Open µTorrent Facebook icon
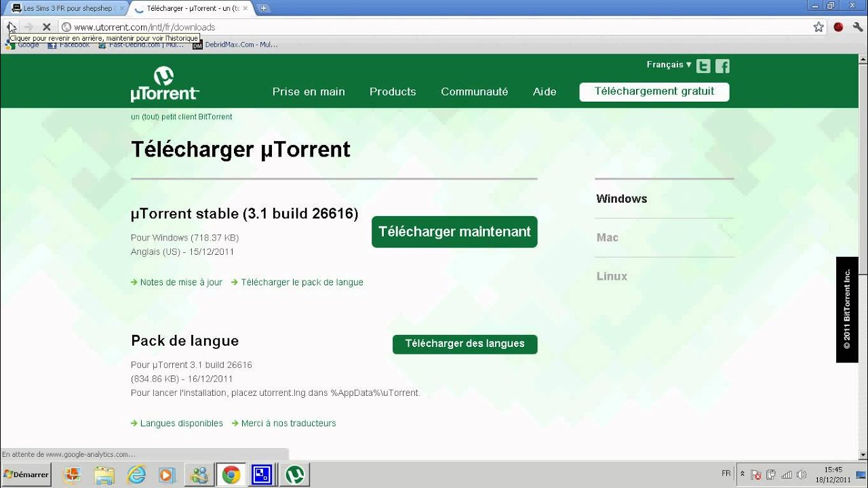This screenshot has width=868, height=488. pos(723,66)
